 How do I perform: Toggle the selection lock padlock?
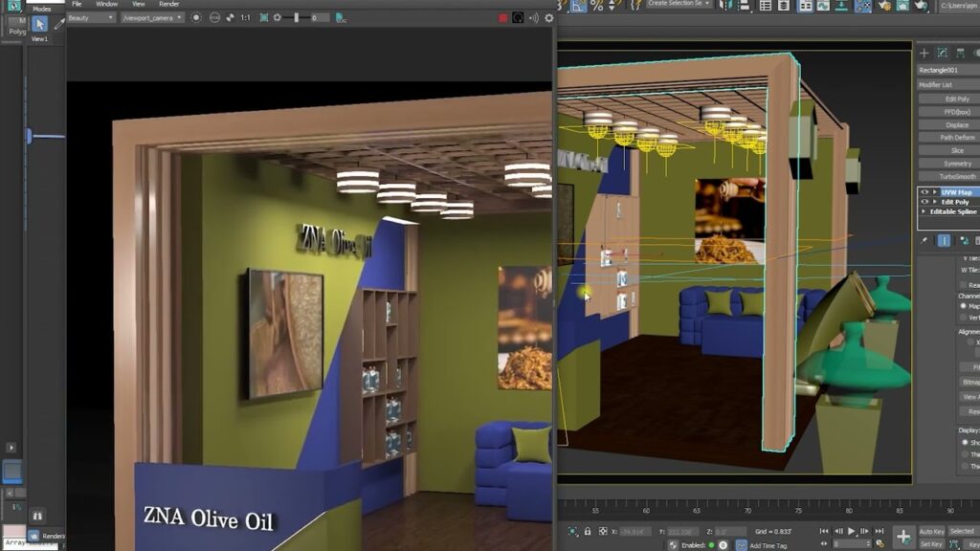coord(588,530)
